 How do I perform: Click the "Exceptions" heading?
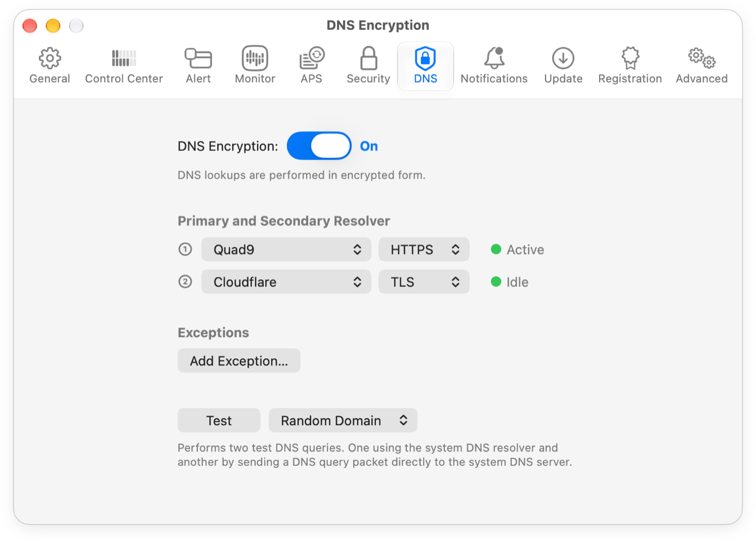[213, 333]
